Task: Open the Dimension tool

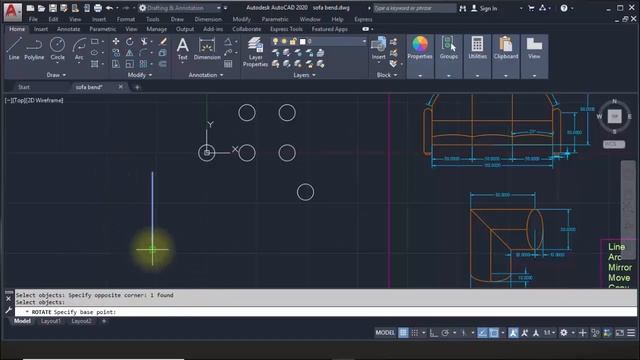Action: tap(207, 49)
